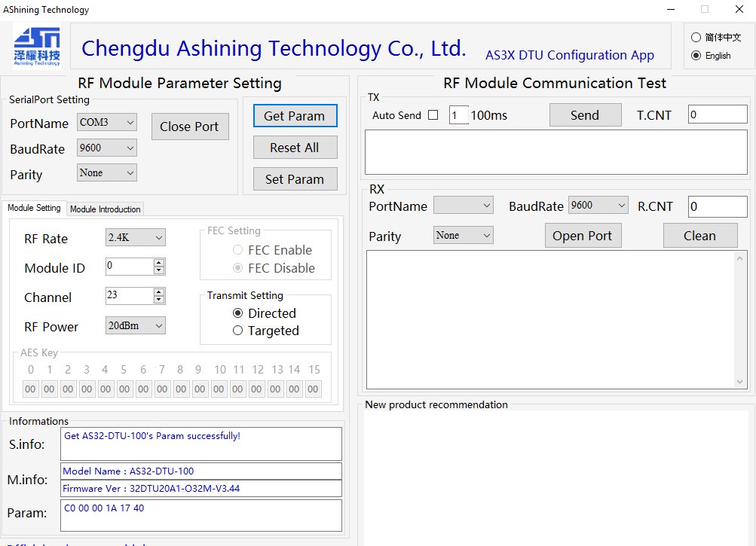Open the COM3 PortName dropdown
This screenshot has width=756, height=546.
(x=106, y=122)
